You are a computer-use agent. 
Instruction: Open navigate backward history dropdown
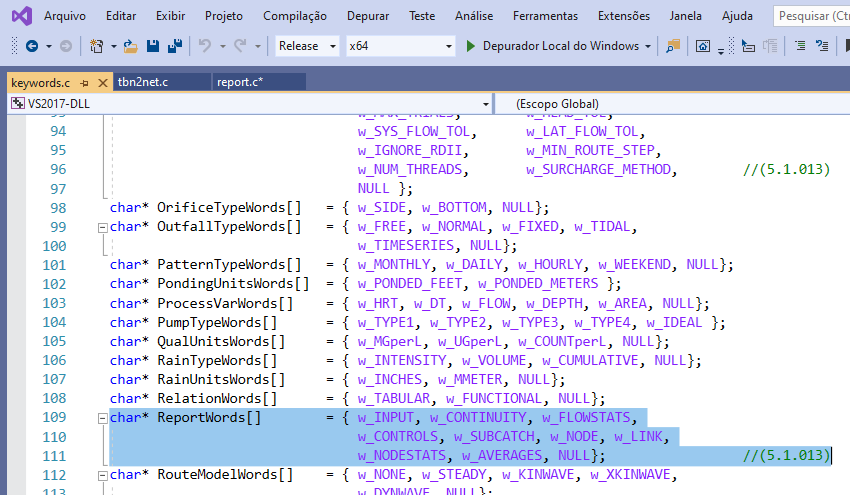[x=49, y=47]
